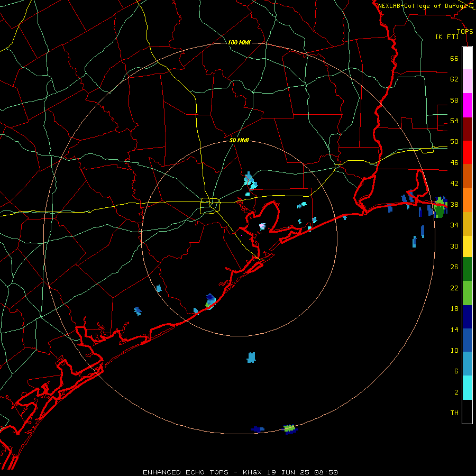Screen dimensions: 476x476
Task: Click the light green echo on the 100 NMI ring
Action: 289,428
